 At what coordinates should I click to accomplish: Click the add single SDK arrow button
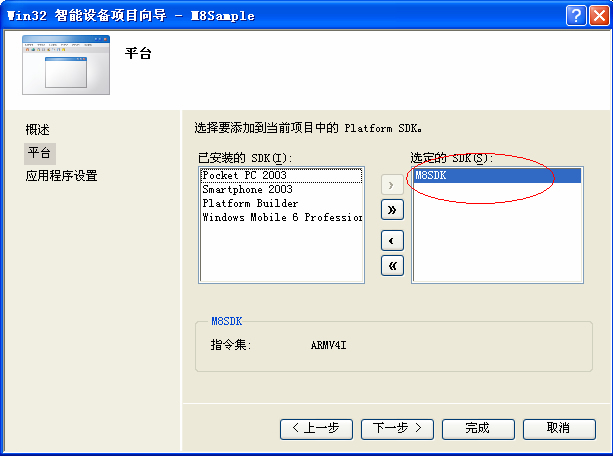pos(392,185)
